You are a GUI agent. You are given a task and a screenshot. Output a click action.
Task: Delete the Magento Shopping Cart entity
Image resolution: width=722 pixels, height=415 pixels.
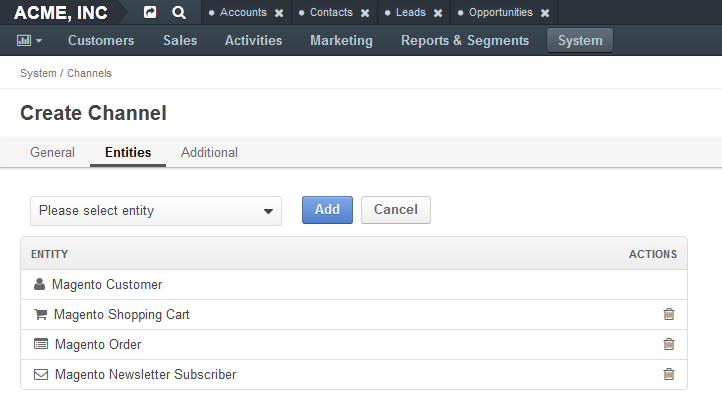669,314
